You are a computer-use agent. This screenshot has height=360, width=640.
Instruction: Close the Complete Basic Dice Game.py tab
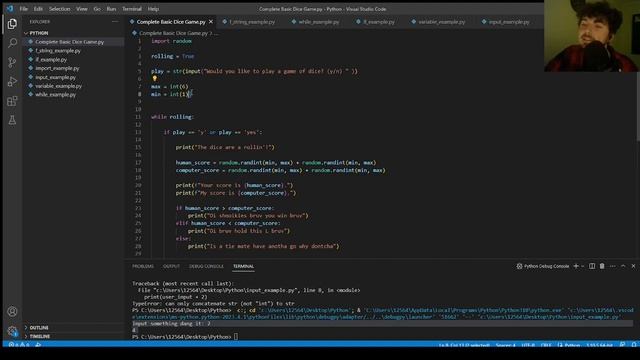(x=211, y=22)
